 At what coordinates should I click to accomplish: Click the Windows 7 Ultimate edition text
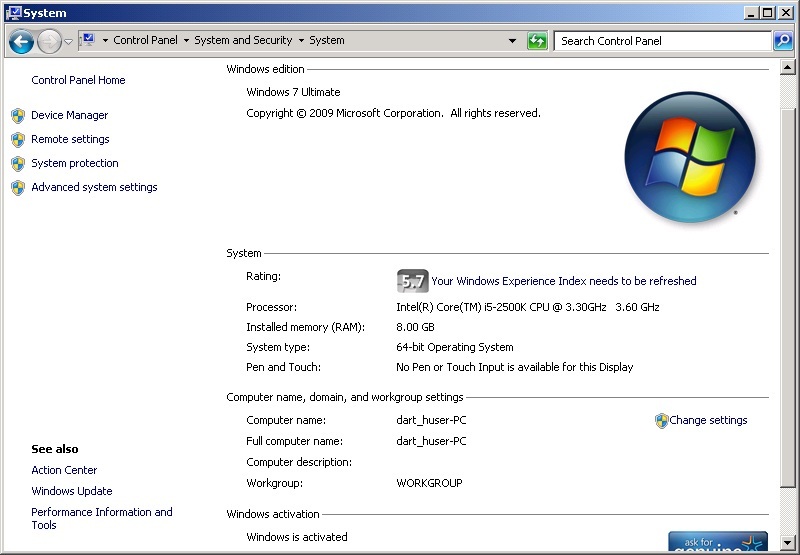point(293,92)
